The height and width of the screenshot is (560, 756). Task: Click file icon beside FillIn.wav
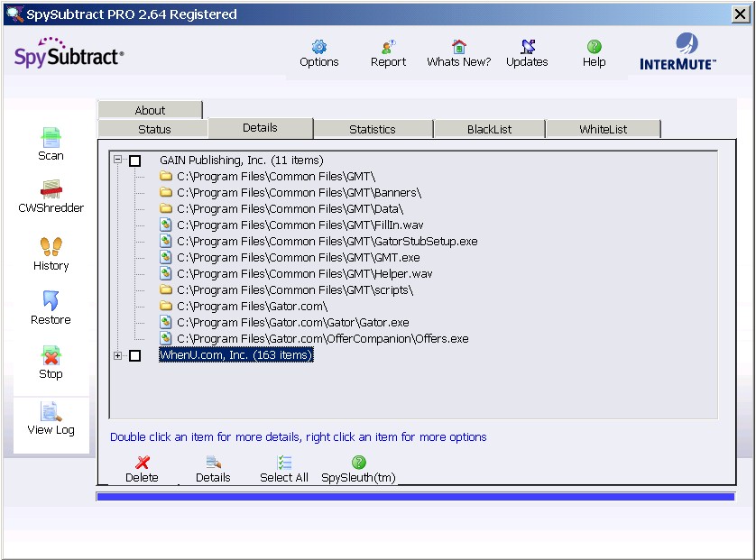click(x=166, y=225)
